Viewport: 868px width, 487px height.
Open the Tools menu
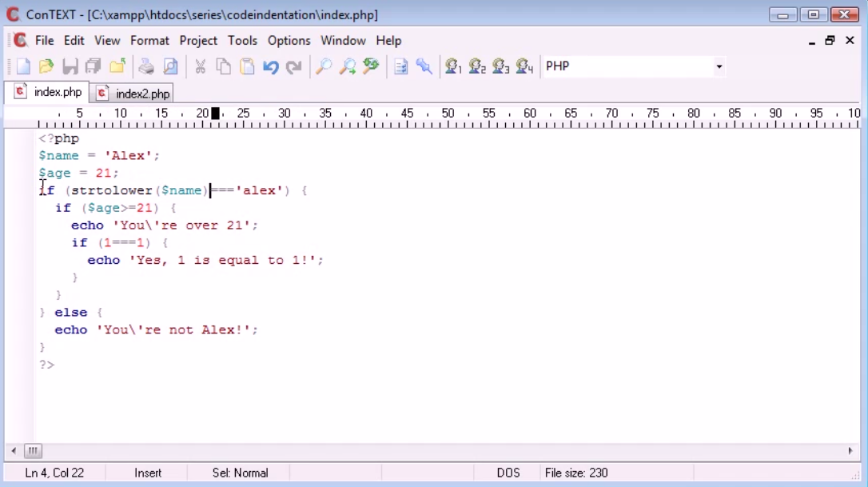click(x=242, y=40)
